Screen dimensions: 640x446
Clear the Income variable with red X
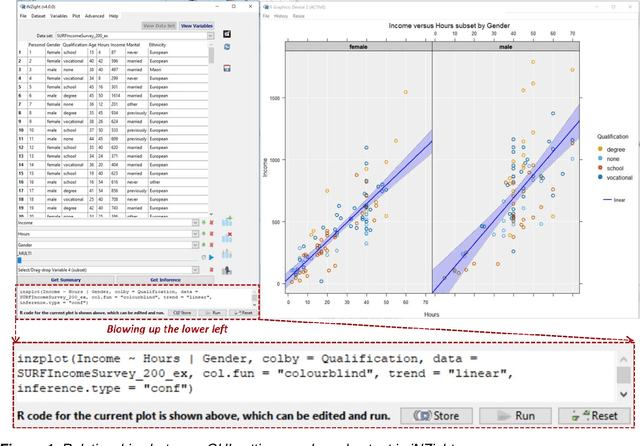click(212, 223)
